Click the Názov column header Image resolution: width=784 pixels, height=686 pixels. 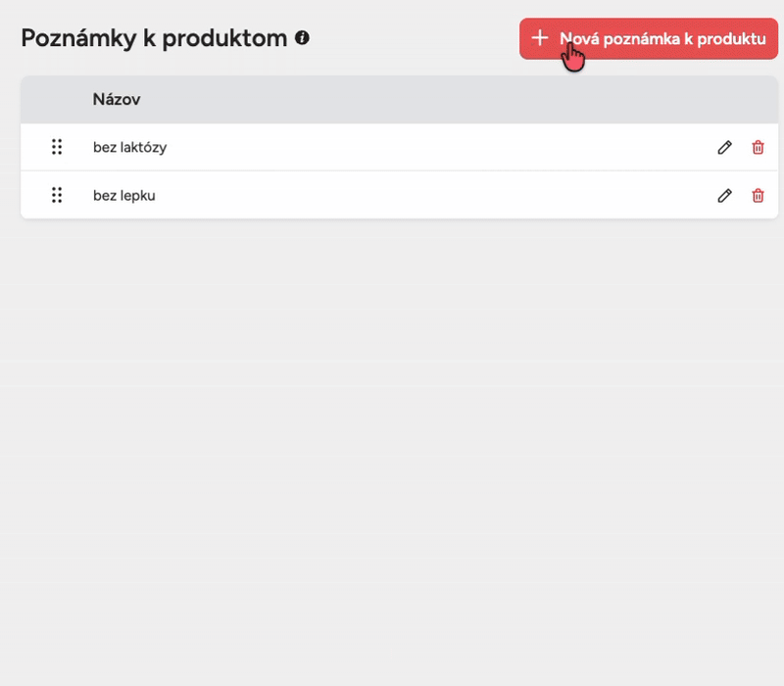(117, 99)
